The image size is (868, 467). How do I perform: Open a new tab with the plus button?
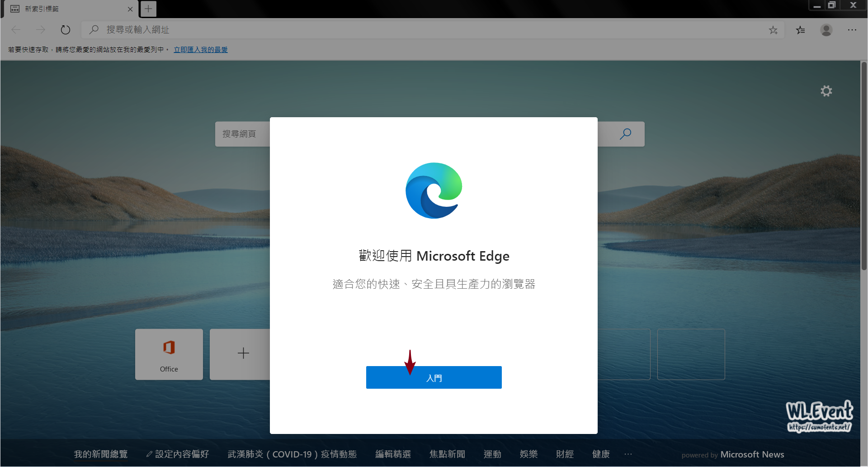click(x=148, y=9)
